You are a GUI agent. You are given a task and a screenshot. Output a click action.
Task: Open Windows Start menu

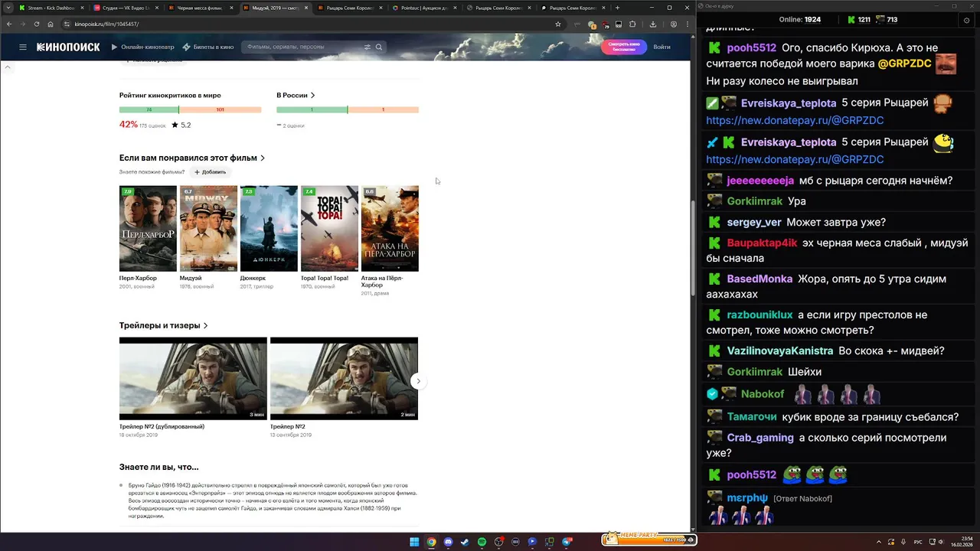pyautogui.click(x=414, y=542)
